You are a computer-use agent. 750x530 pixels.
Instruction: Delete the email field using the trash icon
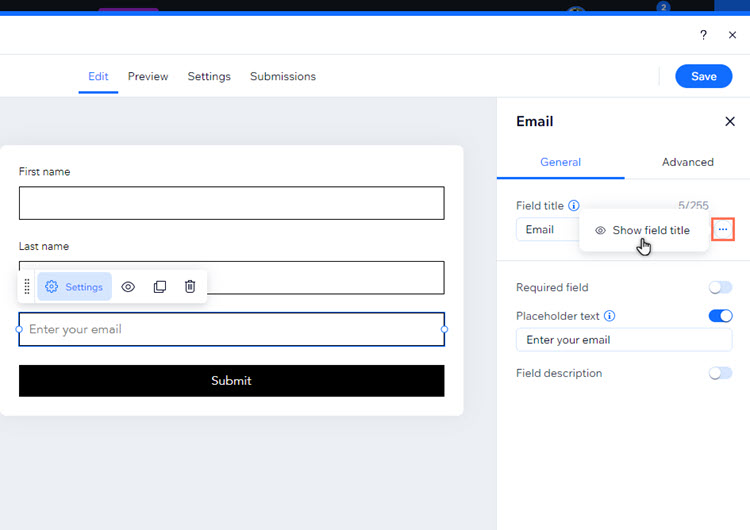click(190, 287)
